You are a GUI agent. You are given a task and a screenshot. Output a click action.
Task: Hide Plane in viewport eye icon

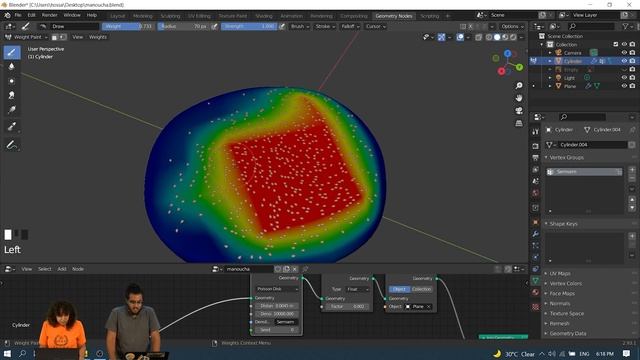tap(624, 86)
